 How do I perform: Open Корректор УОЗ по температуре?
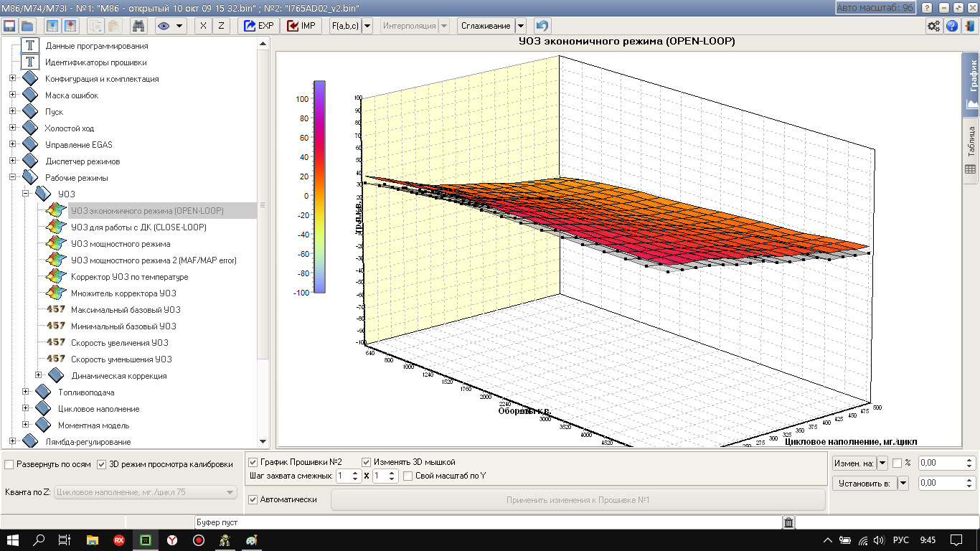coord(129,277)
